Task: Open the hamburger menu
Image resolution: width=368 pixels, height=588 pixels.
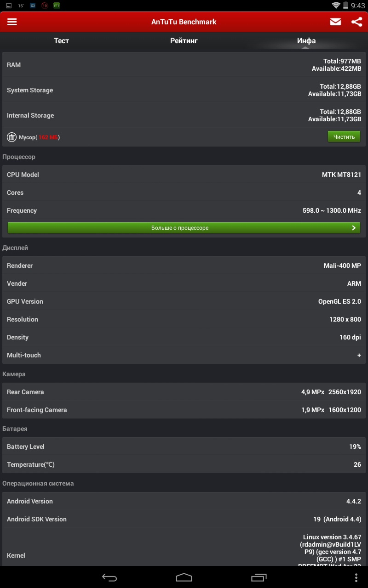Action: 12,22
